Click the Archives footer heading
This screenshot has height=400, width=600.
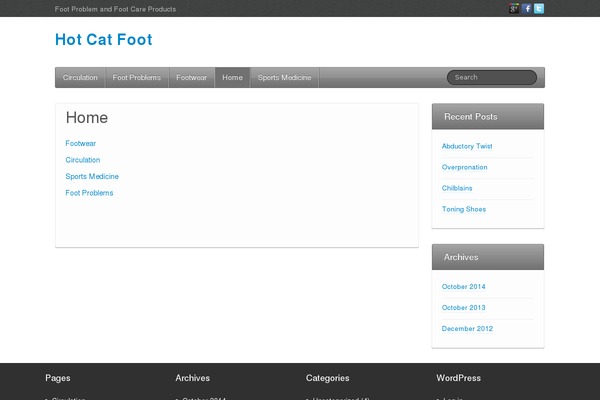coord(192,378)
